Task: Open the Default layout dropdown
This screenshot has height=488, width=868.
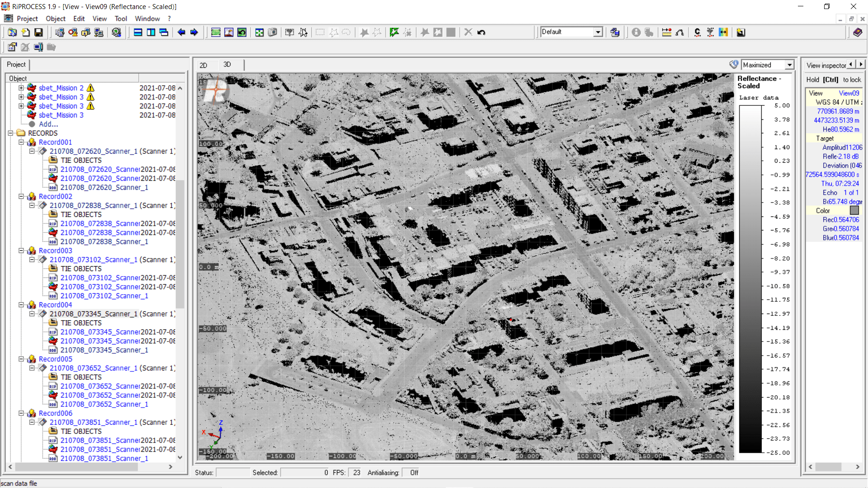Action: (598, 32)
